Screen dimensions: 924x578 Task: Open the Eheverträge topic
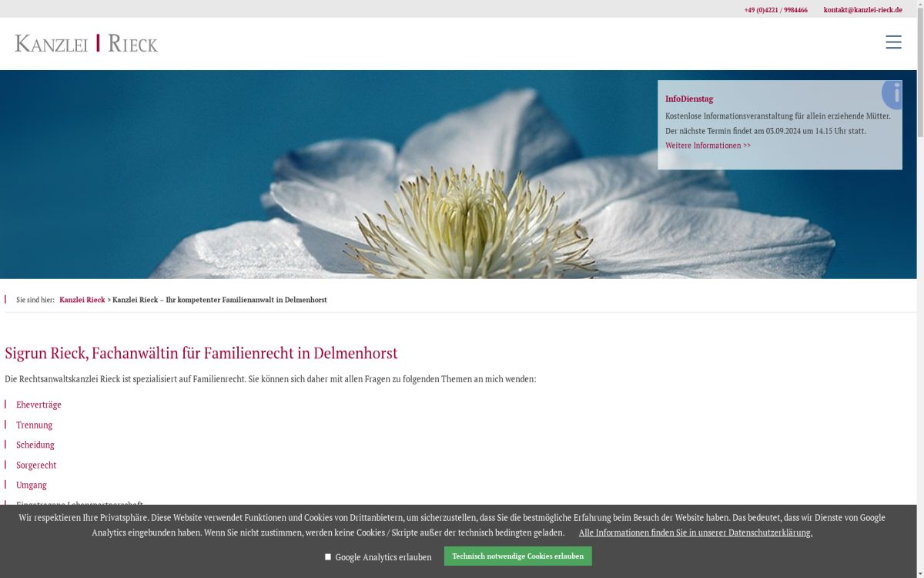pyautogui.click(x=38, y=405)
